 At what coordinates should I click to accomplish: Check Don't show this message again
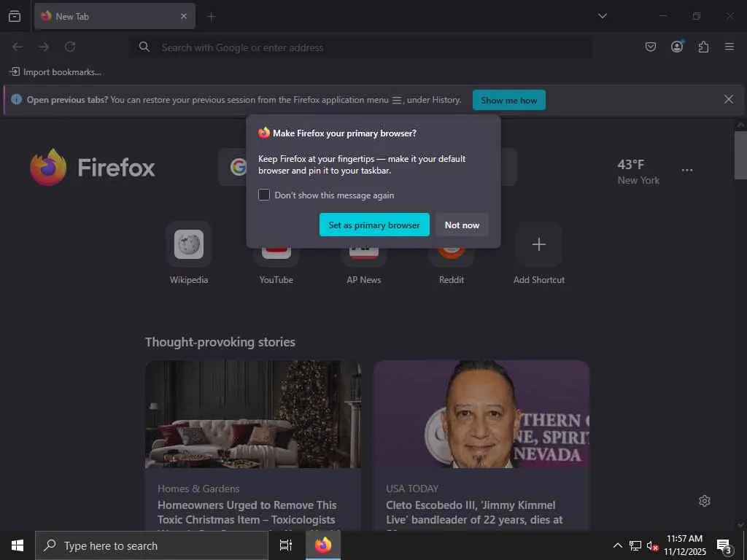tap(264, 195)
